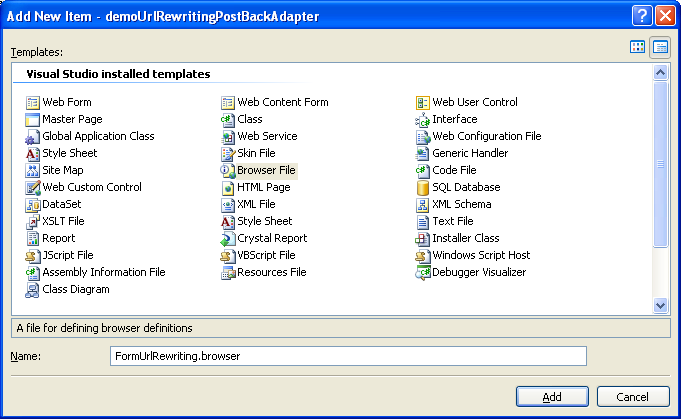The width and height of the screenshot is (681, 419).
Task: Choose the HTML Page icon
Action: coord(228,187)
